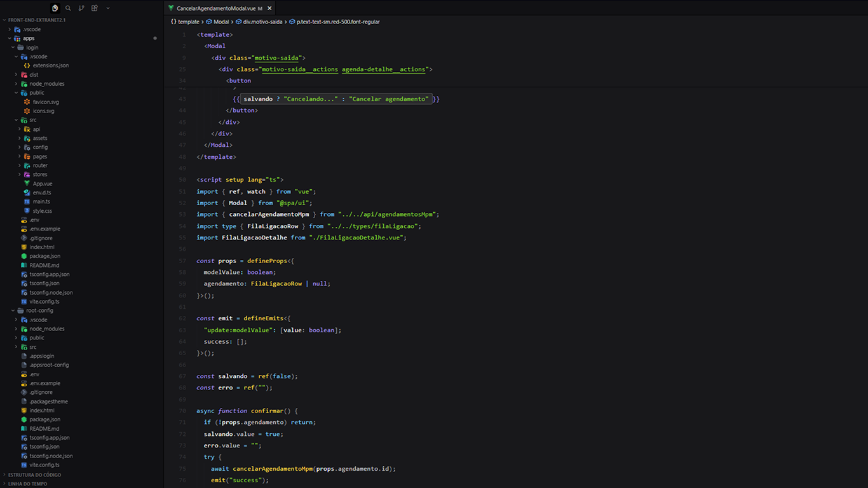This screenshot has height=488, width=868.
Task: Collapse the root-config folder
Action: [39, 311]
